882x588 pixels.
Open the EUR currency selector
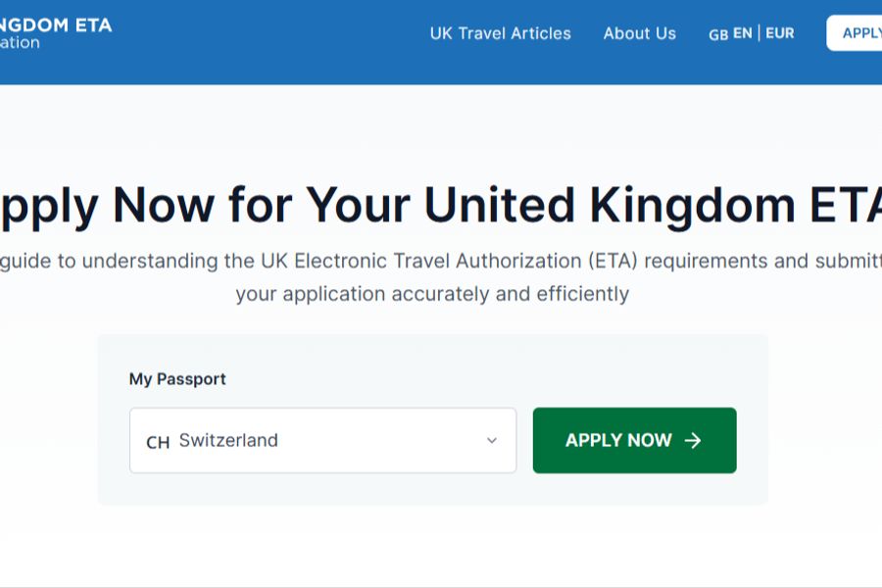pyautogui.click(x=780, y=33)
